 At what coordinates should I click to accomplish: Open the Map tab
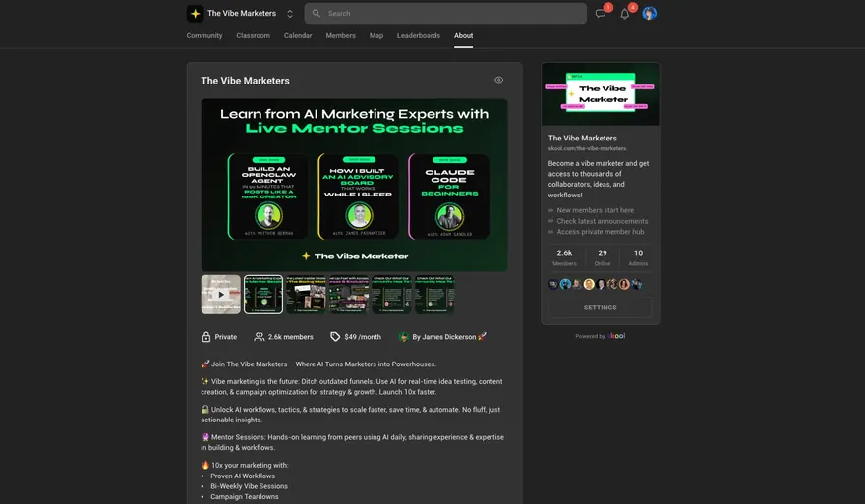coord(376,35)
